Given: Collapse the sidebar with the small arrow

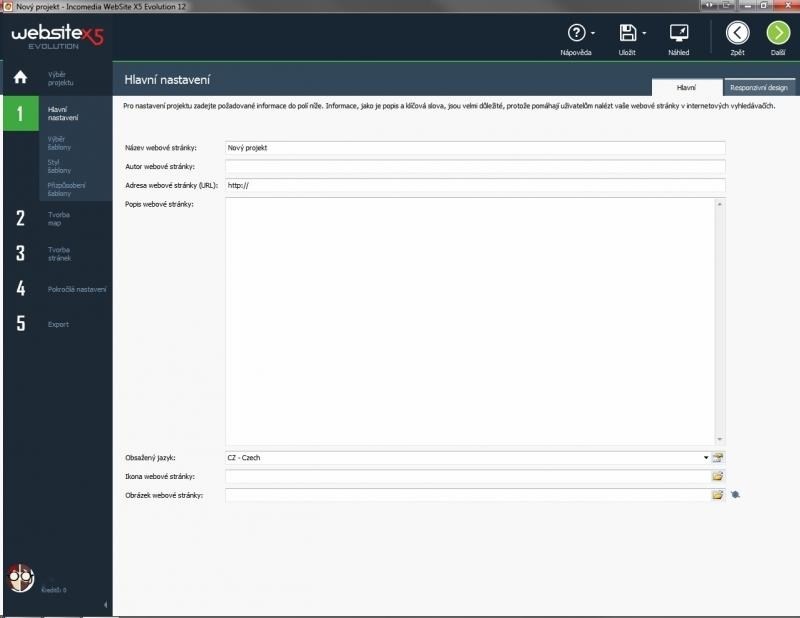Looking at the screenshot, I should [x=106, y=605].
